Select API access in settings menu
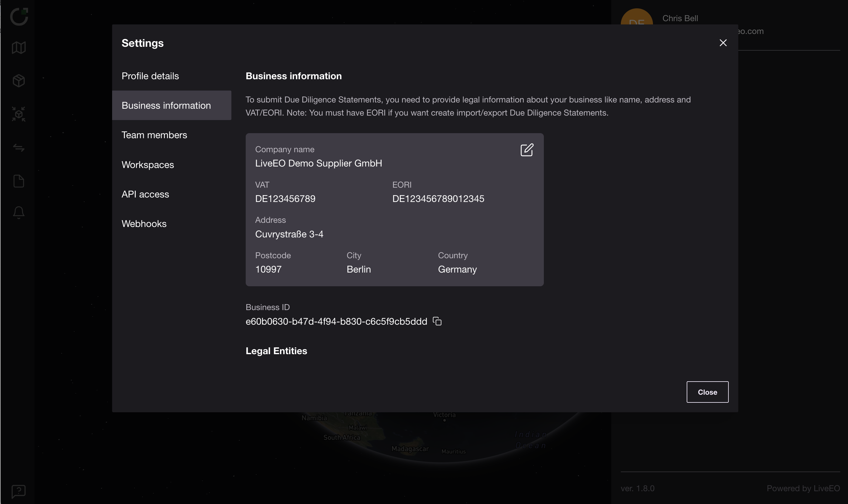 click(x=145, y=194)
